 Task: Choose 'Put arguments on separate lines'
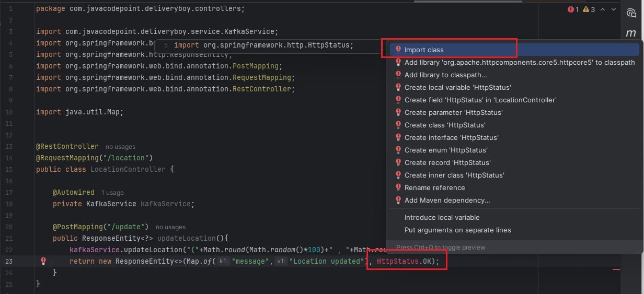[457, 230]
